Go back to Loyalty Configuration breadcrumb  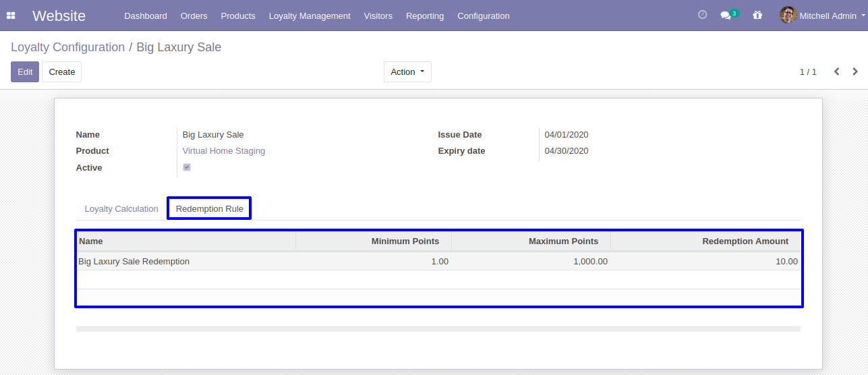(67, 47)
